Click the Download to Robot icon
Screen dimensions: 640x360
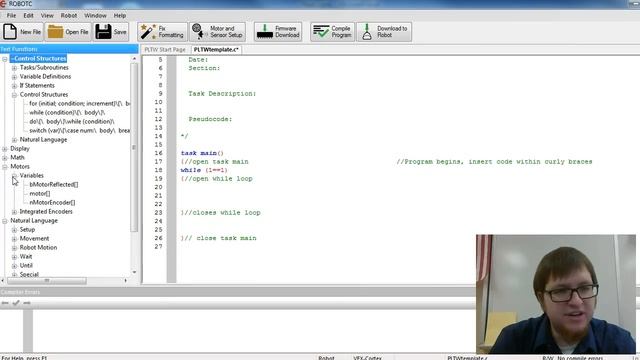pos(367,32)
